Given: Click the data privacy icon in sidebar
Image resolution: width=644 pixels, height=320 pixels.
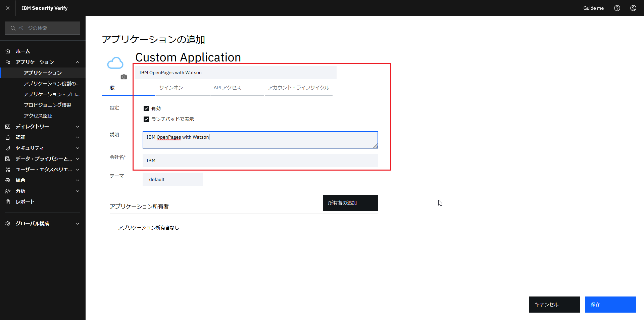Looking at the screenshot, I should coord(8,159).
